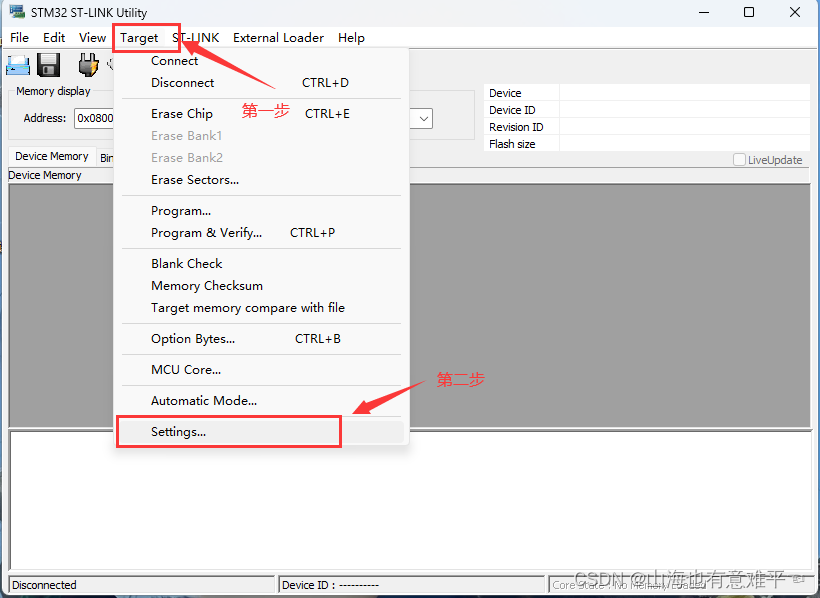Screen dimensions: 820x598
Task: Open the External Loader menu
Action: tap(277, 37)
